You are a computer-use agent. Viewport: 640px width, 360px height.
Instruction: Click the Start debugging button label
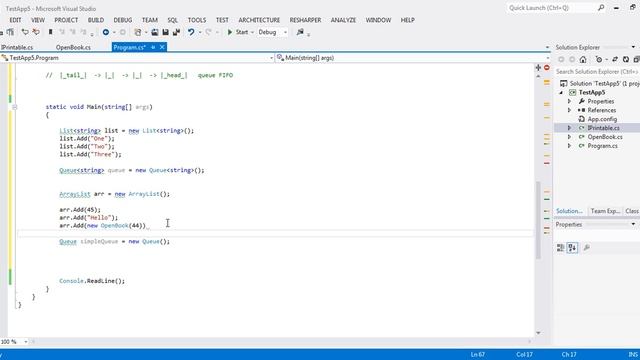pos(242,32)
